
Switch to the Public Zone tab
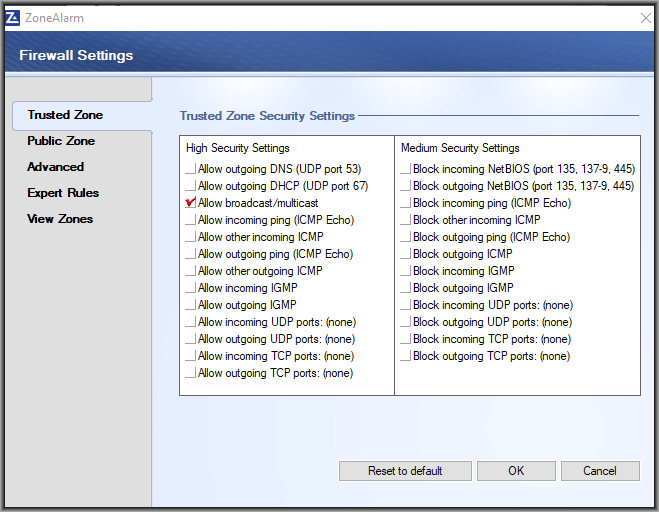tap(61, 141)
